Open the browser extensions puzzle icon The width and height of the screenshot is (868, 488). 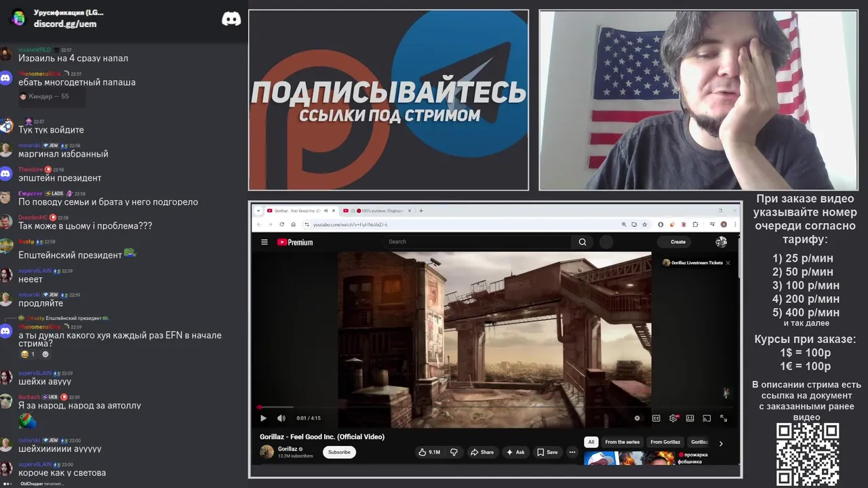(x=695, y=224)
